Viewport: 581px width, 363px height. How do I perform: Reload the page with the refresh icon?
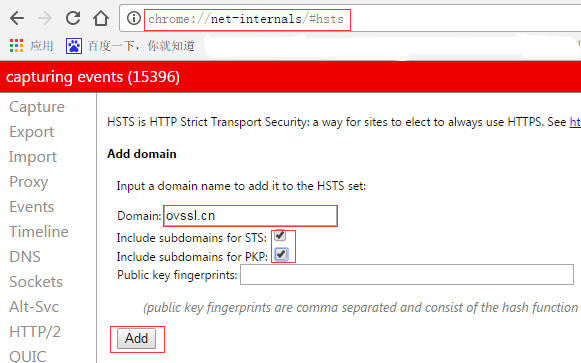point(73,17)
